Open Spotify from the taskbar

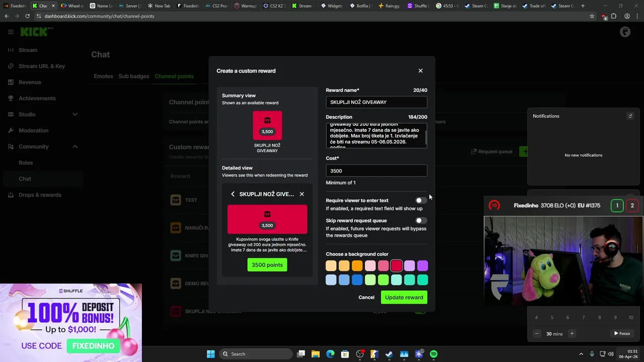[x=434, y=354]
